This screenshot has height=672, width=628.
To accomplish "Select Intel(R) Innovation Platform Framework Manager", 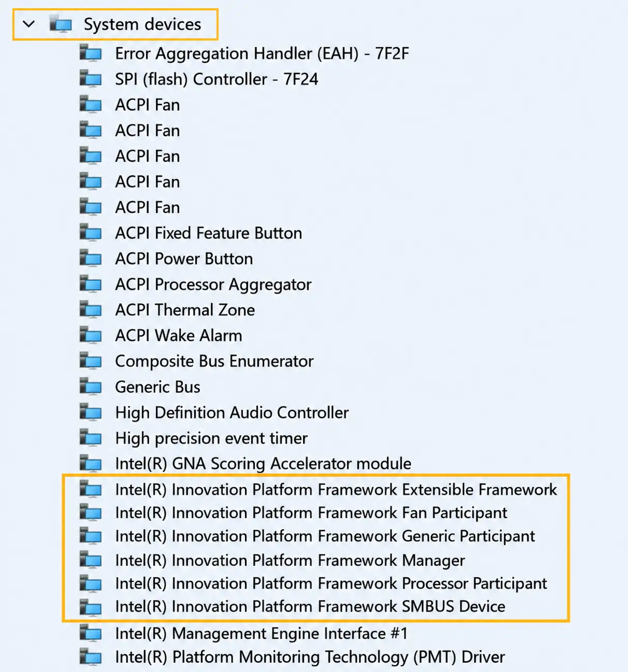I will [290, 561].
